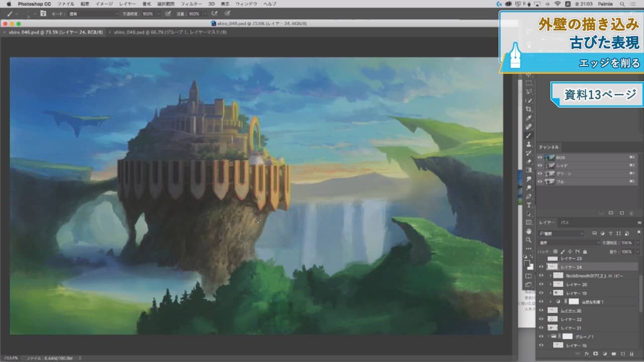This screenshot has height=362, width=644.
Task: Select the Hand tool
Action: point(529,231)
